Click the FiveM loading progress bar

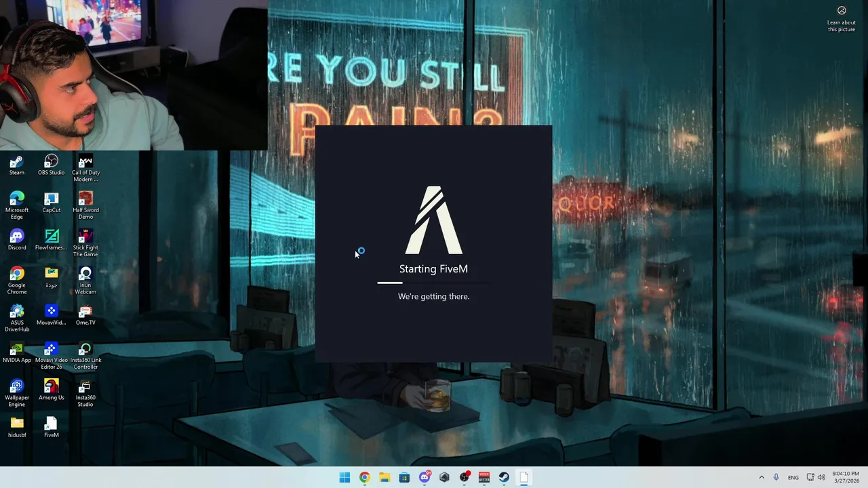[x=434, y=283]
